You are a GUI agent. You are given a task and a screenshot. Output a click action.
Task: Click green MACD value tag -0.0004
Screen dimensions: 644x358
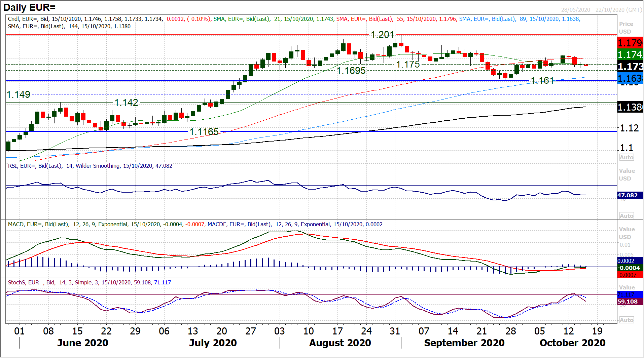[630, 268]
